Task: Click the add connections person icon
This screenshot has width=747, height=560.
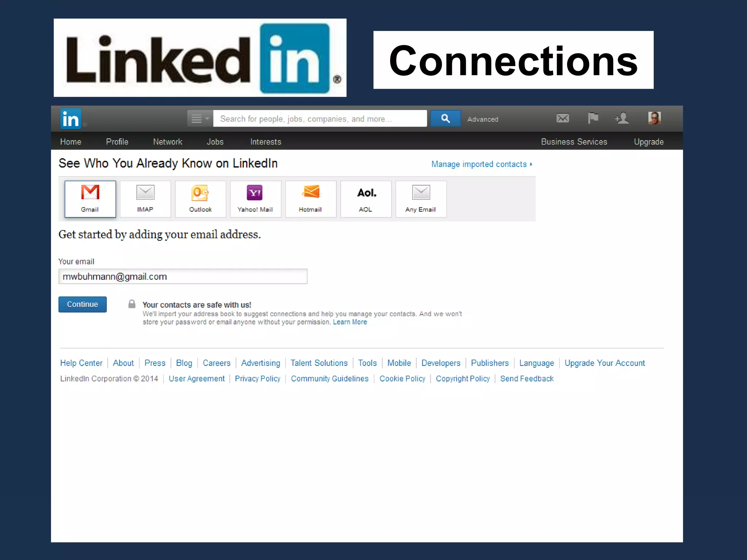Action: [x=622, y=118]
